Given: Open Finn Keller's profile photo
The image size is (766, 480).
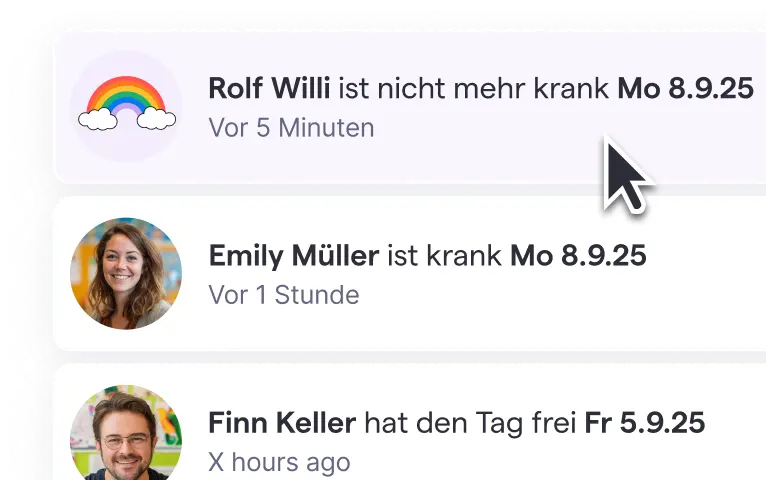Looking at the screenshot, I should (126, 433).
